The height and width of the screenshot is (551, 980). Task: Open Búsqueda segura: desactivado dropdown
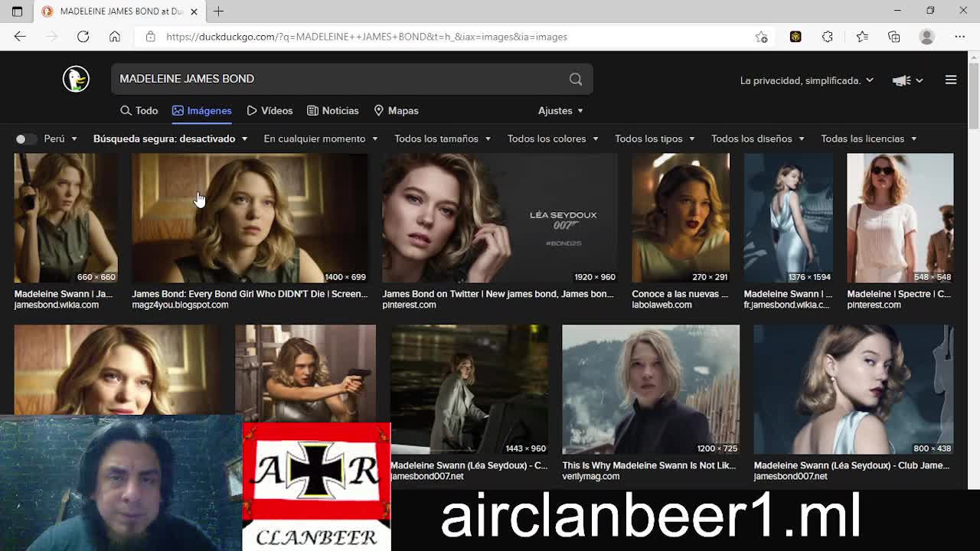tap(171, 139)
